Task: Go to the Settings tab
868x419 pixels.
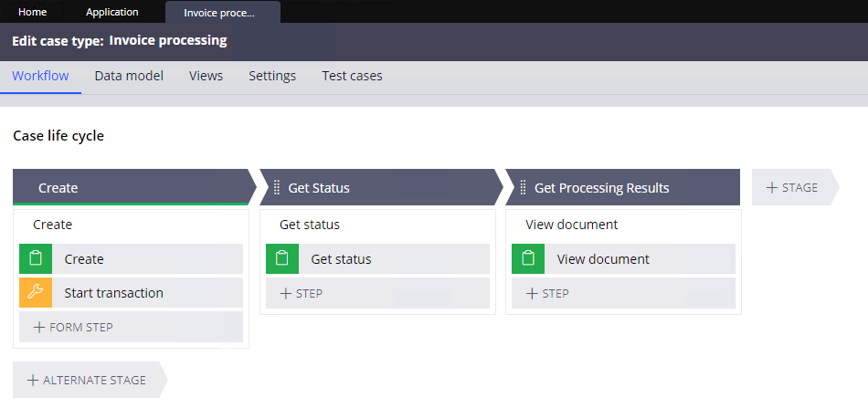Action: [272, 76]
